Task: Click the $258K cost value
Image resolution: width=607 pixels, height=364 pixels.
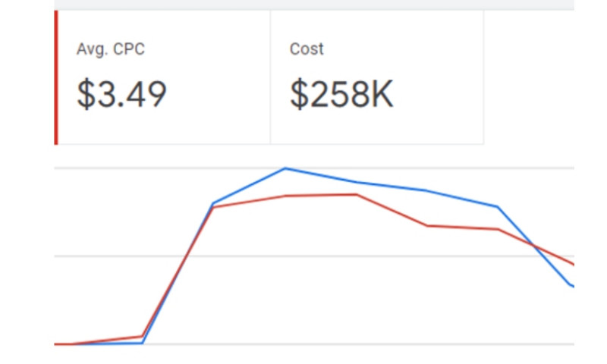Action: pos(341,95)
